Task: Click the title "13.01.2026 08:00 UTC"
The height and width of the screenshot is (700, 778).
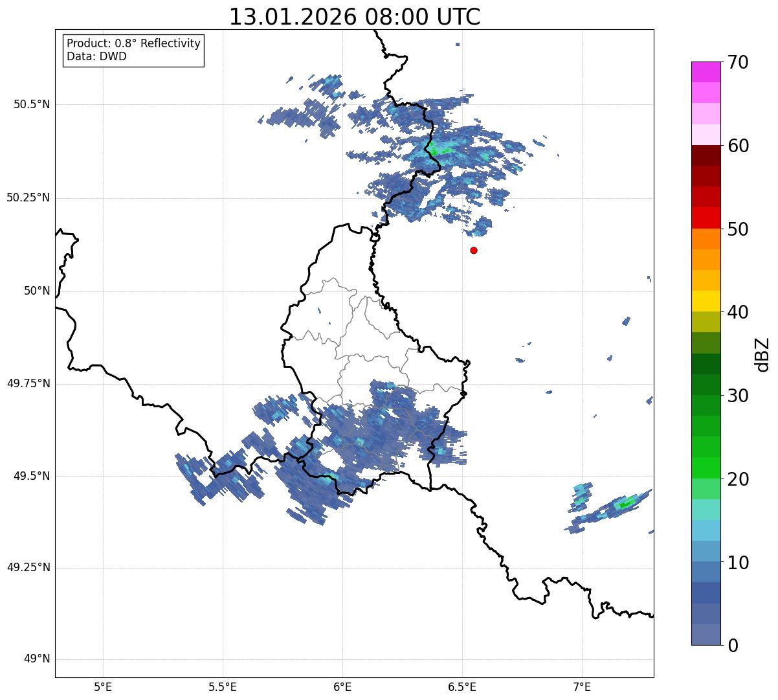Action: [x=355, y=17]
